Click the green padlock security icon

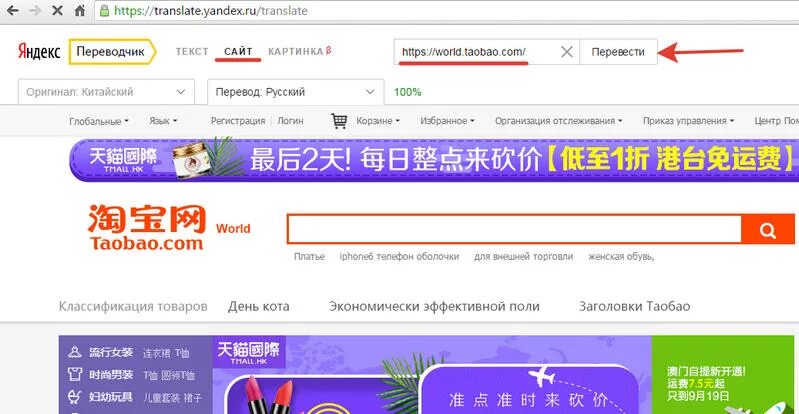tap(104, 10)
